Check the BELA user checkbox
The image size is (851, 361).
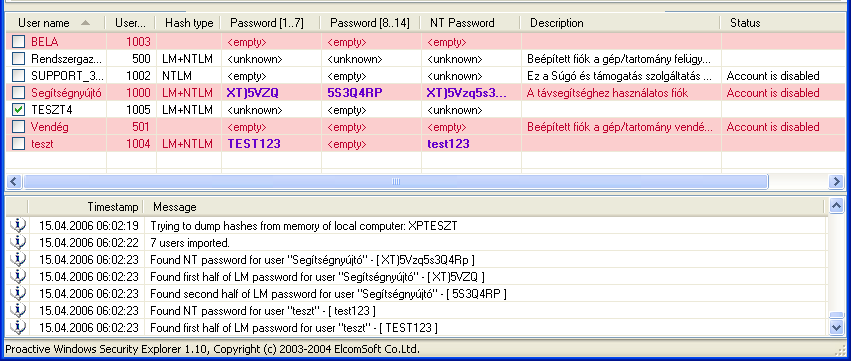tap(19, 42)
